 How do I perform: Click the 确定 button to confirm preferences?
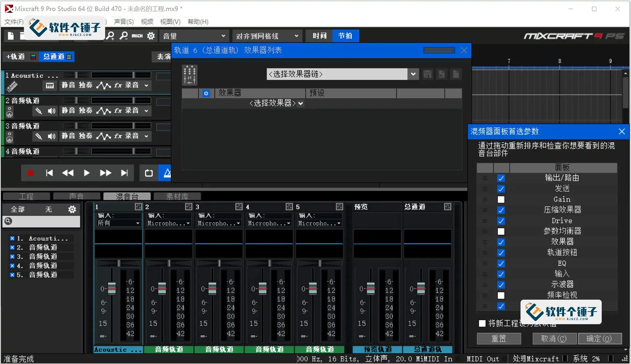click(x=600, y=339)
